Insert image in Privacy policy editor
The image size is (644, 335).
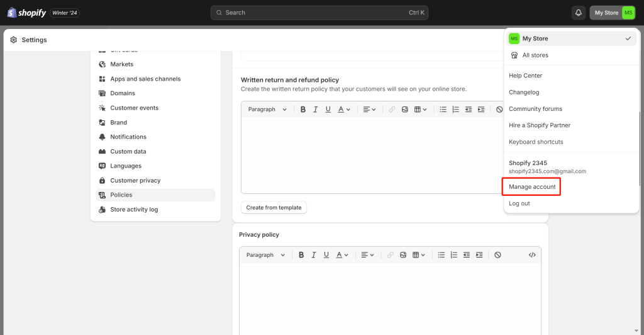point(403,255)
